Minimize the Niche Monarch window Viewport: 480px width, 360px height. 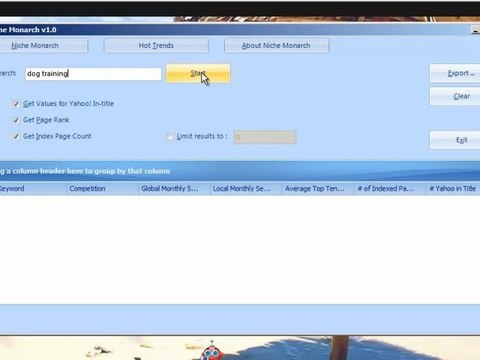click(x=475, y=30)
